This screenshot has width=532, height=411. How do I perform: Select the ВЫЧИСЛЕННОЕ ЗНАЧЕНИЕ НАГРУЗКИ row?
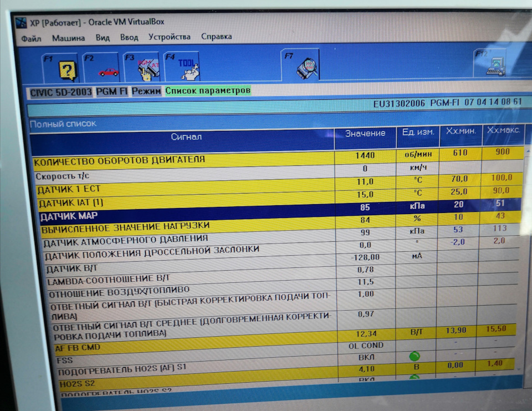281,224
